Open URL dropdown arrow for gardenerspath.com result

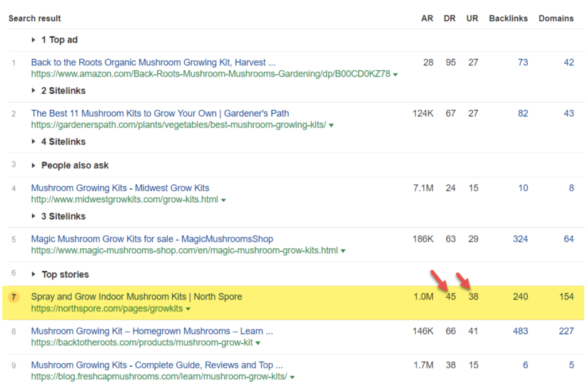331,126
